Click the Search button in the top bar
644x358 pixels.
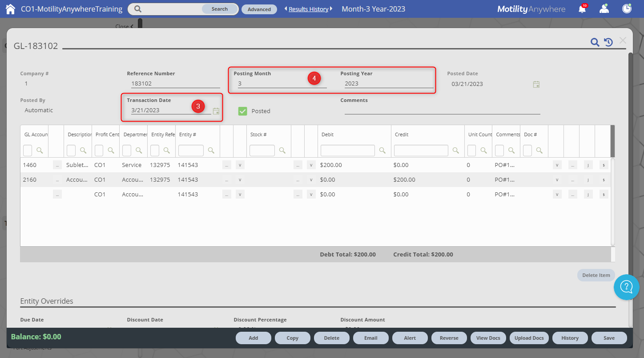(x=220, y=9)
